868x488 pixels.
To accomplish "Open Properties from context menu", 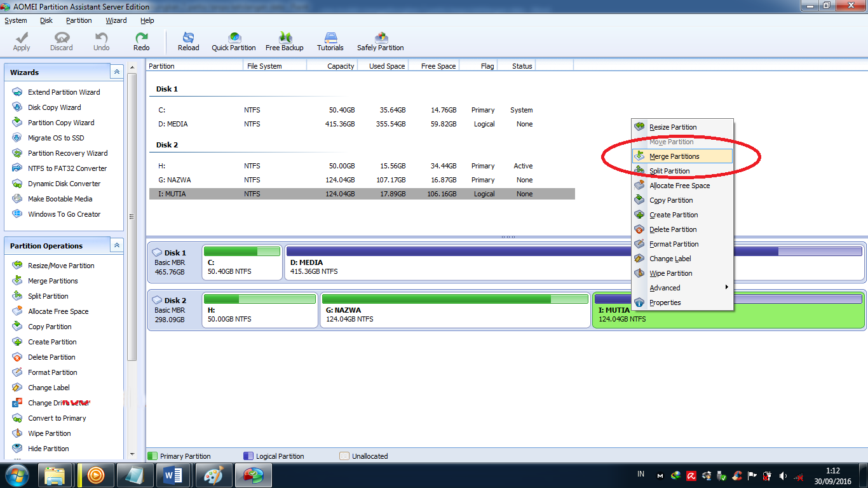I will (x=683, y=302).
